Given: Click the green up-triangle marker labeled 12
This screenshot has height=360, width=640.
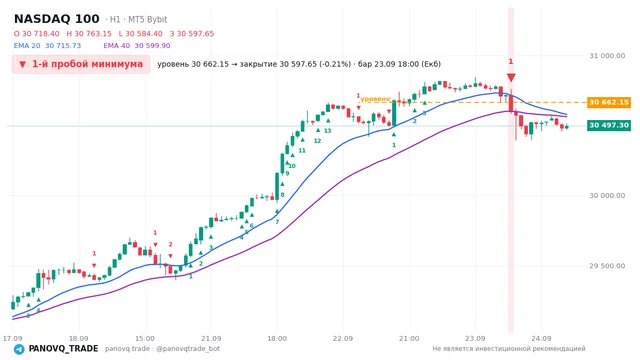Looking at the screenshot, I should point(318,130).
